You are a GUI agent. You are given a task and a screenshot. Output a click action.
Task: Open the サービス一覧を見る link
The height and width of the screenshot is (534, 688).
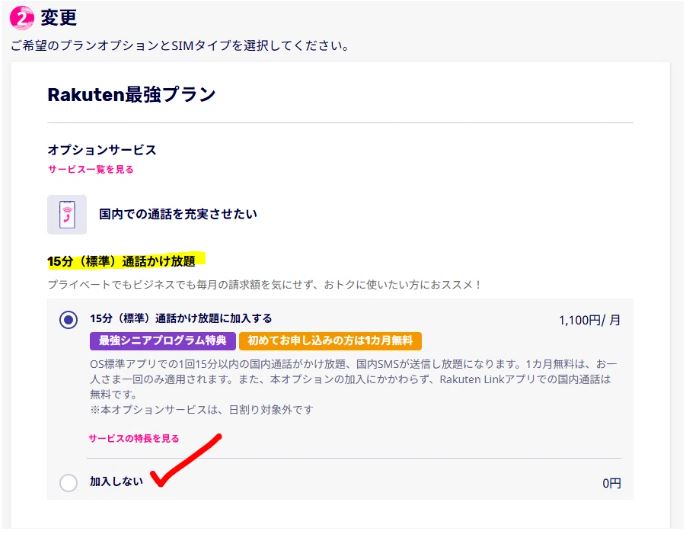[91, 169]
